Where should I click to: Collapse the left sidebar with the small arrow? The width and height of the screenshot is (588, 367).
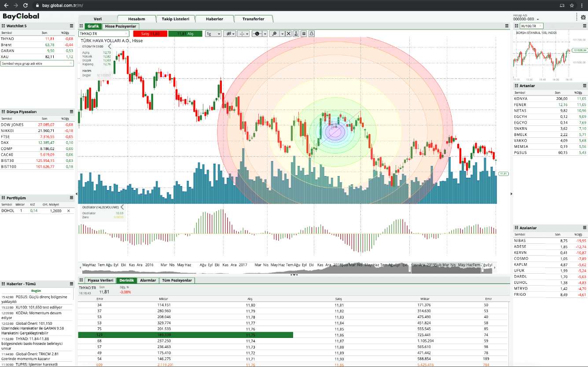(x=76, y=194)
